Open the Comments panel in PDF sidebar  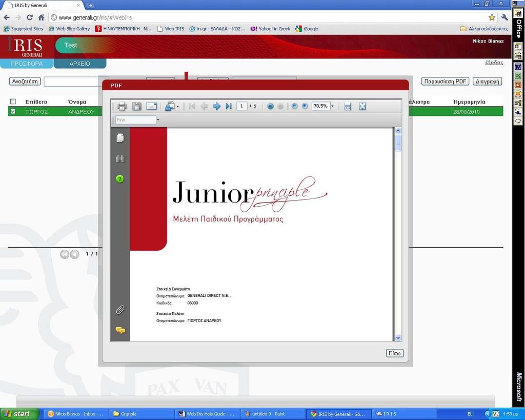pyautogui.click(x=120, y=331)
